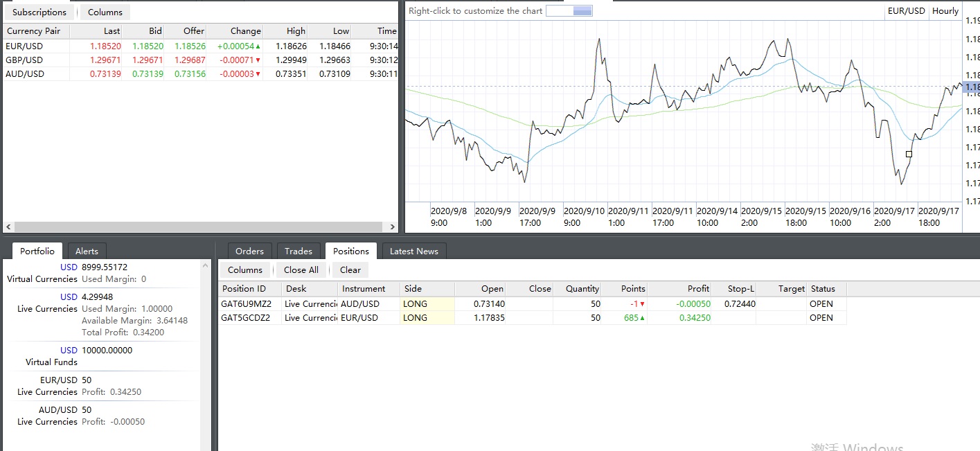Click the square marker on chart line
The image size is (980, 451).
pos(909,154)
